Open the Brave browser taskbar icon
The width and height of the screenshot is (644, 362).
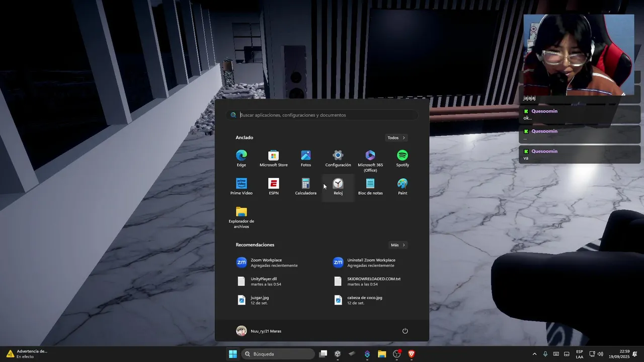pyautogui.click(x=411, y=354)
